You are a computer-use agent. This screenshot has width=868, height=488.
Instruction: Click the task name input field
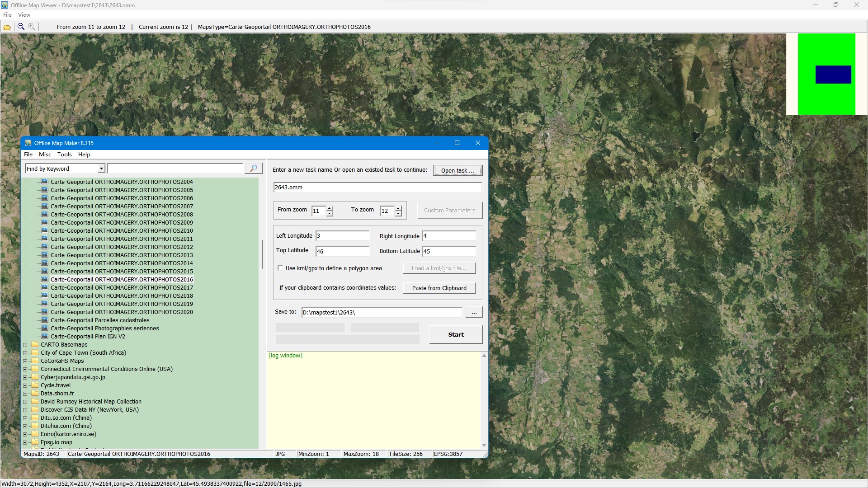[377, 187]
